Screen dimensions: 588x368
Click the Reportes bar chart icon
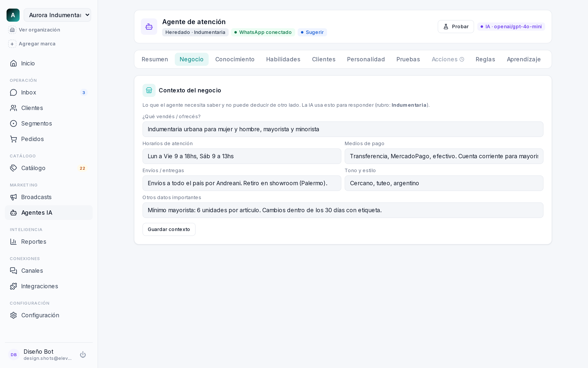coord(14,242)
